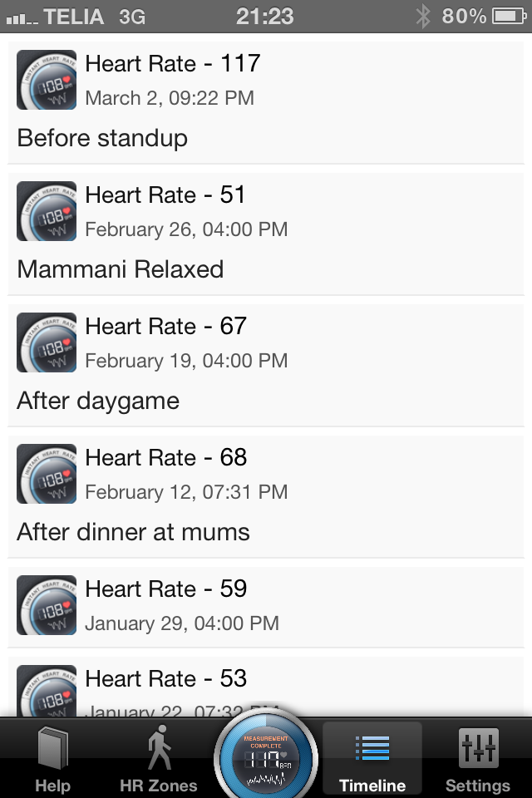Tap the Bluetooth icon in status bar
Screen dimensions: 532x798
pos(423,17)
